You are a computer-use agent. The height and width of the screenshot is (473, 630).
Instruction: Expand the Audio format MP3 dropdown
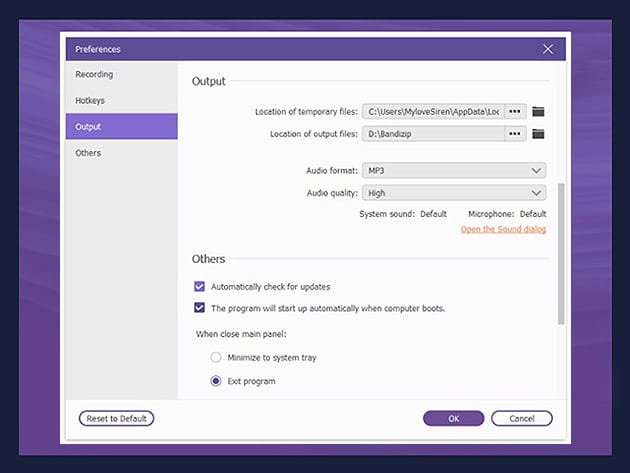pos(453,171)
